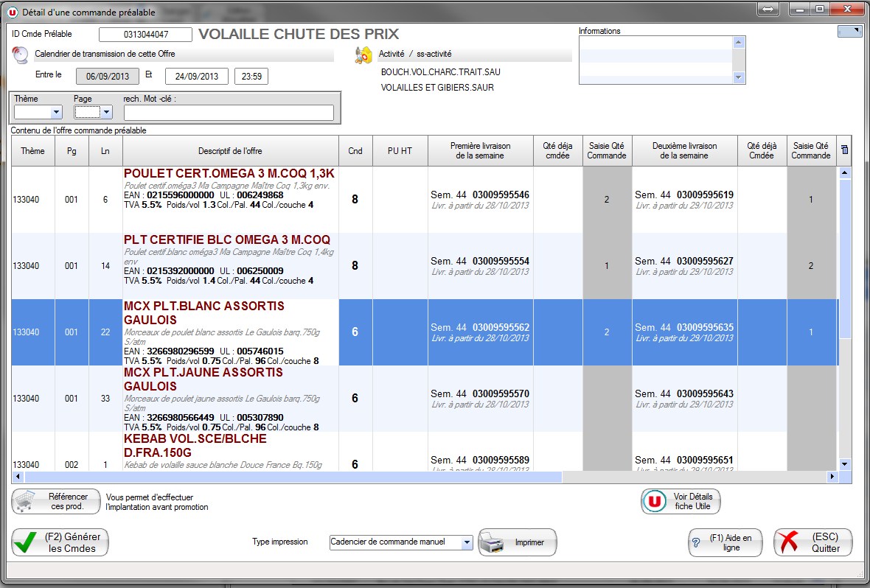Open the Page dropdown
Image resolution: width=870 pixels, height=588 pixels.
point(106,113)
